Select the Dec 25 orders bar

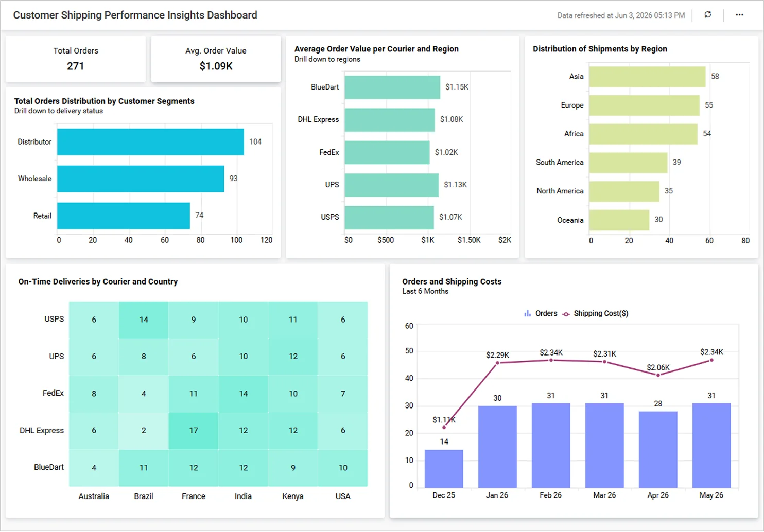tap(444, 469)
